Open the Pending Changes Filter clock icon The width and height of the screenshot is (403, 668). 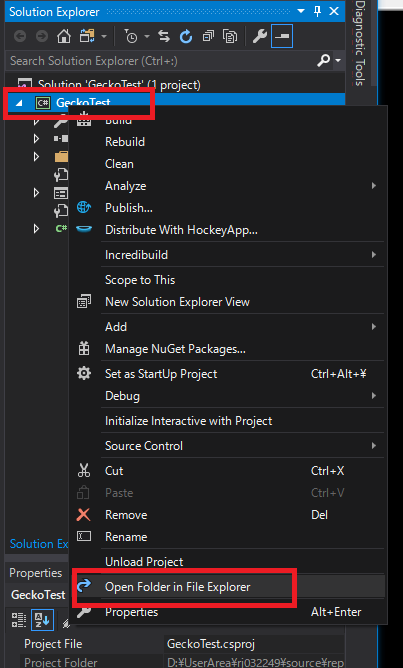click(131, 37)
